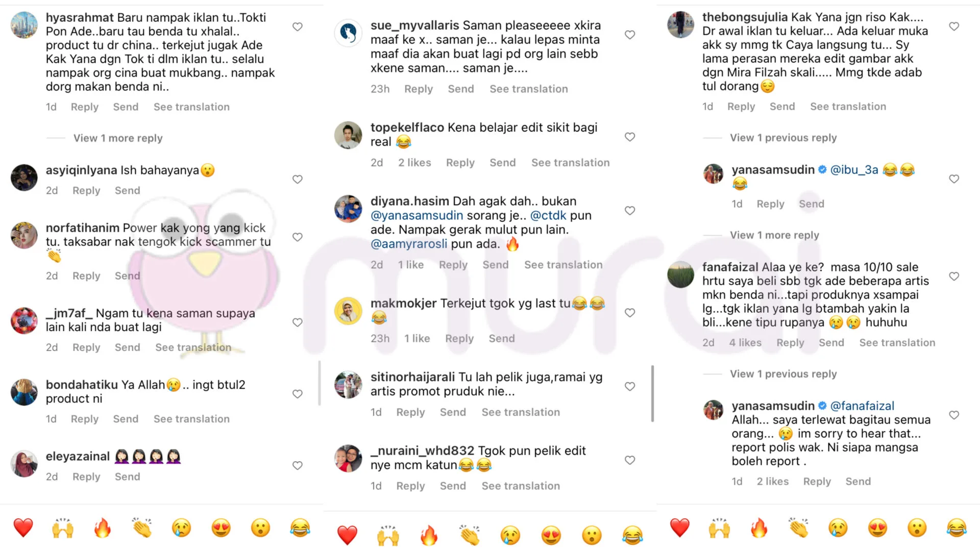Viewport: 980px width, 551px height.
Task: Select clapping hands emoji in middle reaction bar
Action: [470, 535]
